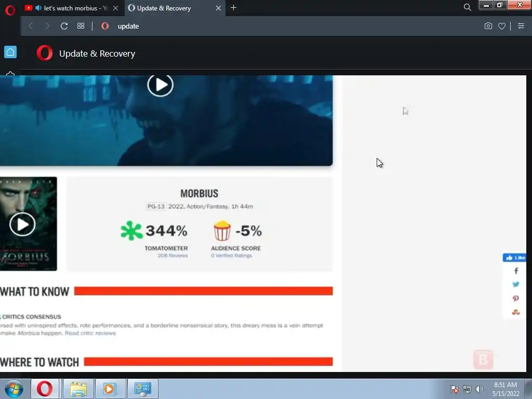Share on StumbleUpon icon

(516, 312)
